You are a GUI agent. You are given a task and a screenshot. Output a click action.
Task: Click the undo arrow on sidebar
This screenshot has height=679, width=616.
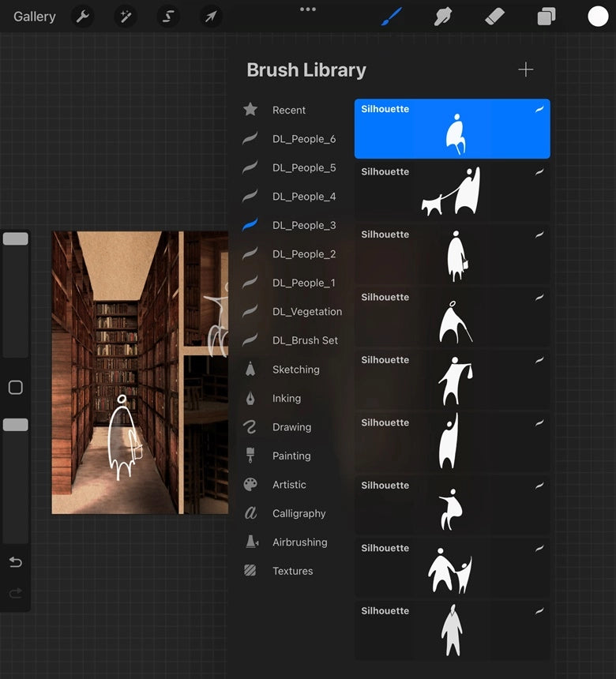pyautogui.click(x=15, y=562)
